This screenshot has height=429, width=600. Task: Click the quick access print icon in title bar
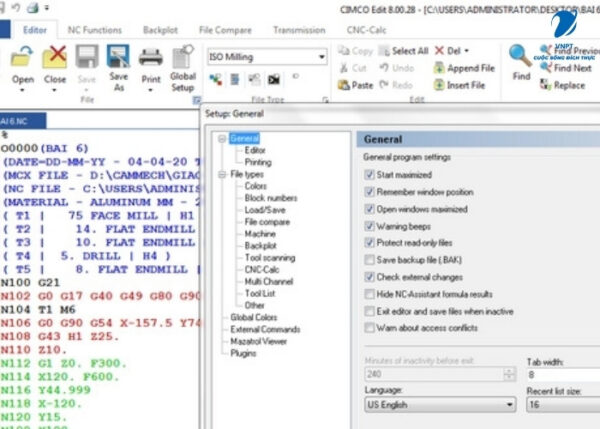[33, 7]
